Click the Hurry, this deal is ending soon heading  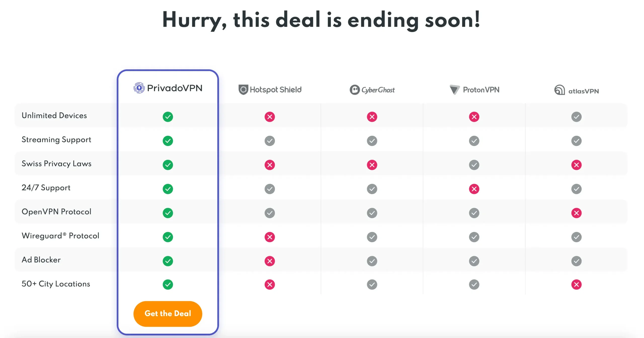coord(321,20)
